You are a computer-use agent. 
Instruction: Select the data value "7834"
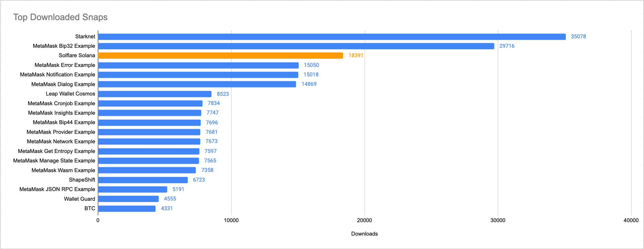click(214, 103)
